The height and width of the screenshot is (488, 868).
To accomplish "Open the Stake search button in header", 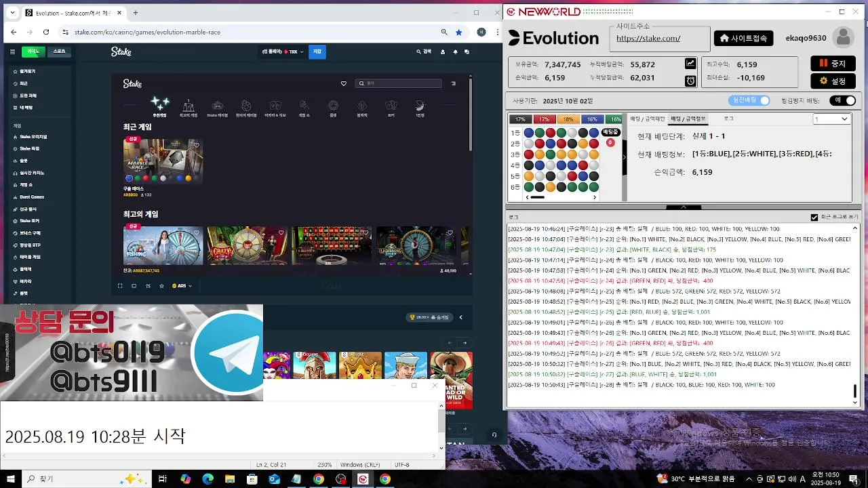I will 424,52.
